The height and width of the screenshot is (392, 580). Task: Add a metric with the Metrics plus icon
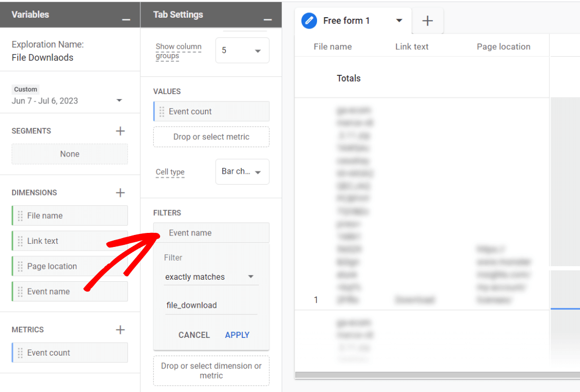click(120, 329)
